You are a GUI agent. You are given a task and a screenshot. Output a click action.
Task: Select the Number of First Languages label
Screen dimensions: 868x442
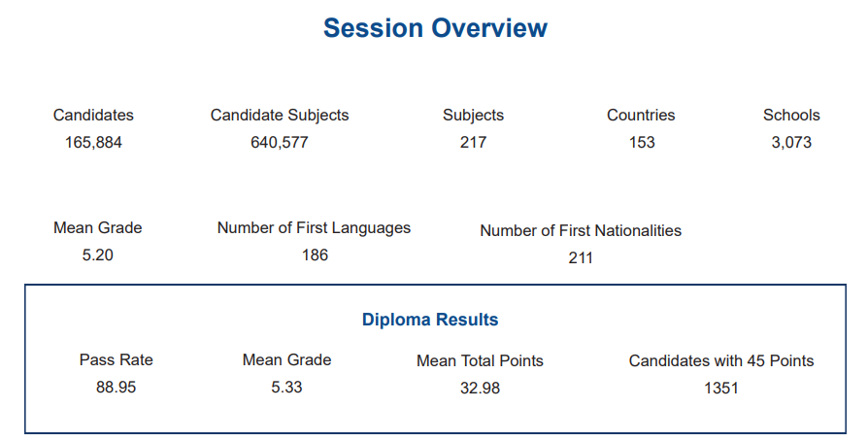pos(314,227)
